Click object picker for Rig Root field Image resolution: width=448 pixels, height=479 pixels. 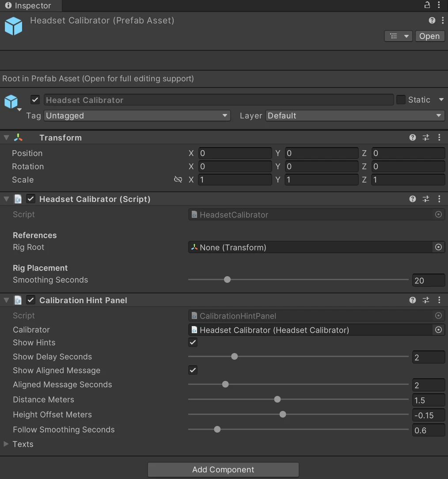[x=438, y=247]
